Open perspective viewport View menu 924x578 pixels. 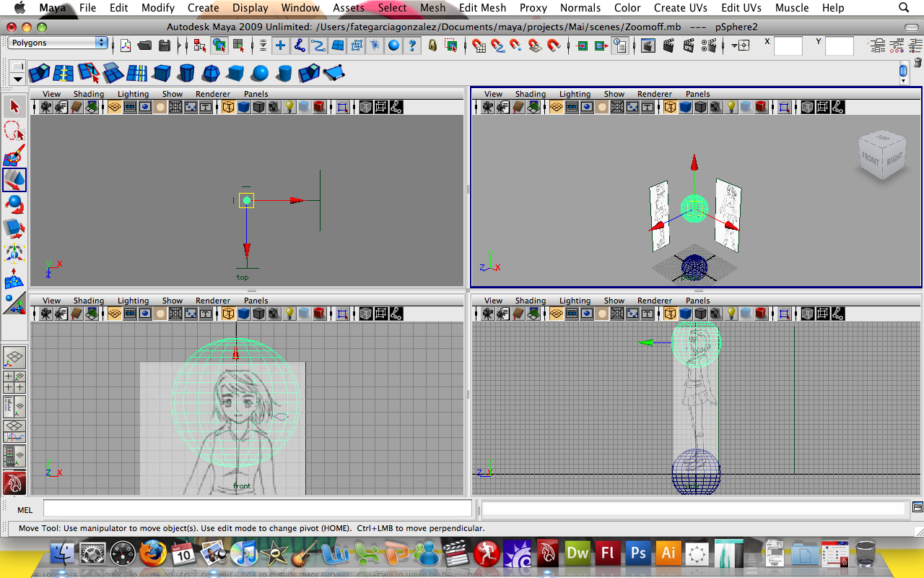pos(494,94)
